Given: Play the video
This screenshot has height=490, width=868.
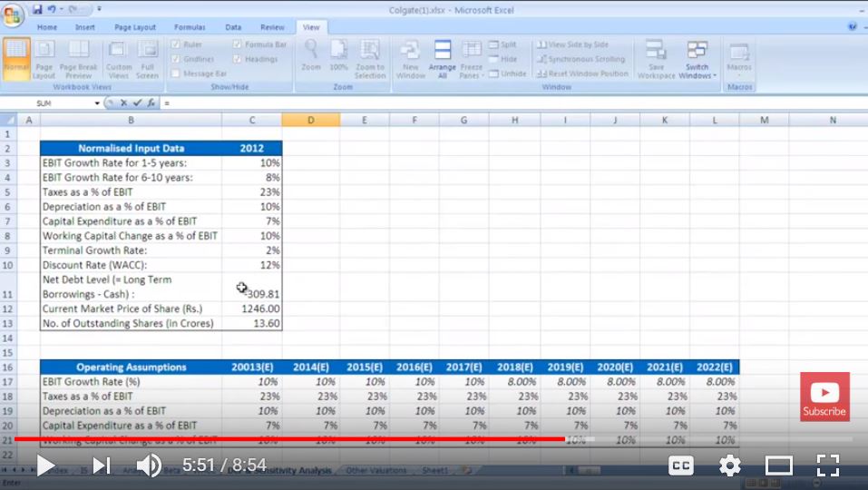Looking at the screenshot, I should pyautogui.click(x=45, y=465).
